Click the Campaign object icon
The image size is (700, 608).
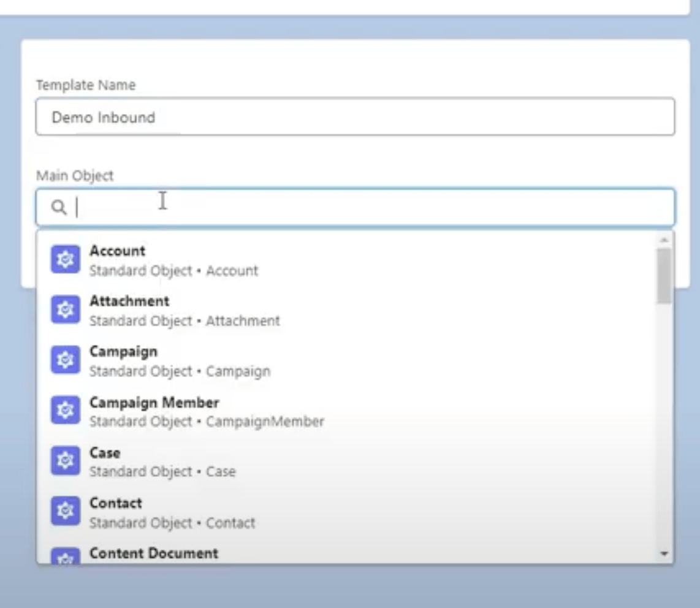(x=65, y=360)
